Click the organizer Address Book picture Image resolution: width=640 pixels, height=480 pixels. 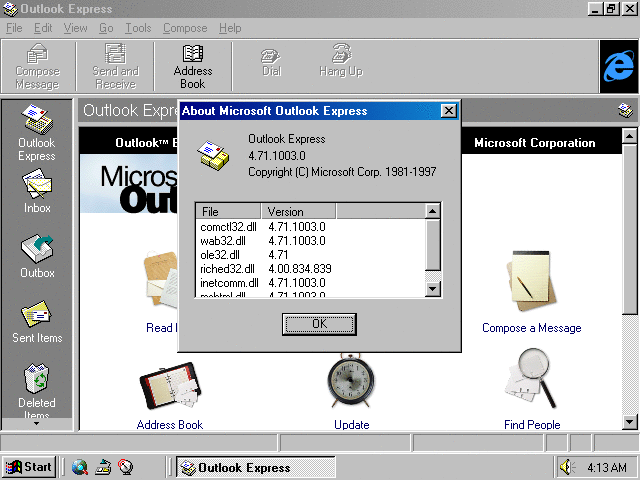pos(170,385)
